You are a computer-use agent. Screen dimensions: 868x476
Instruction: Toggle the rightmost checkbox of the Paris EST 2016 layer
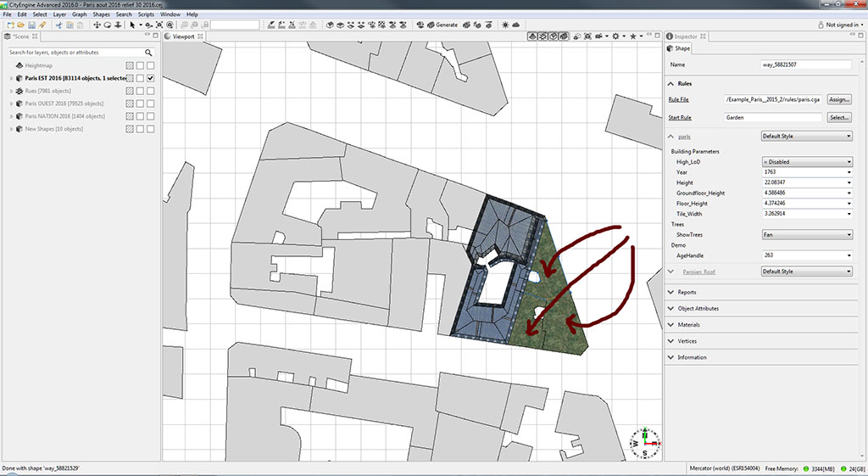(151, 78)
